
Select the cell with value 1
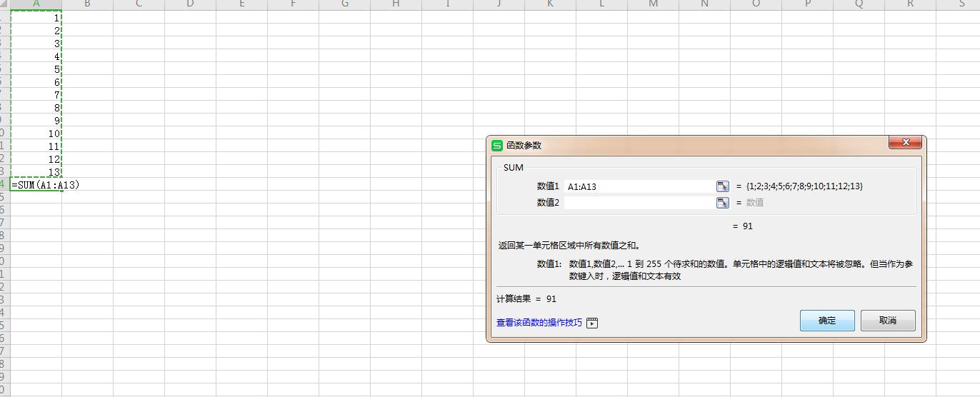pos(36,18)
